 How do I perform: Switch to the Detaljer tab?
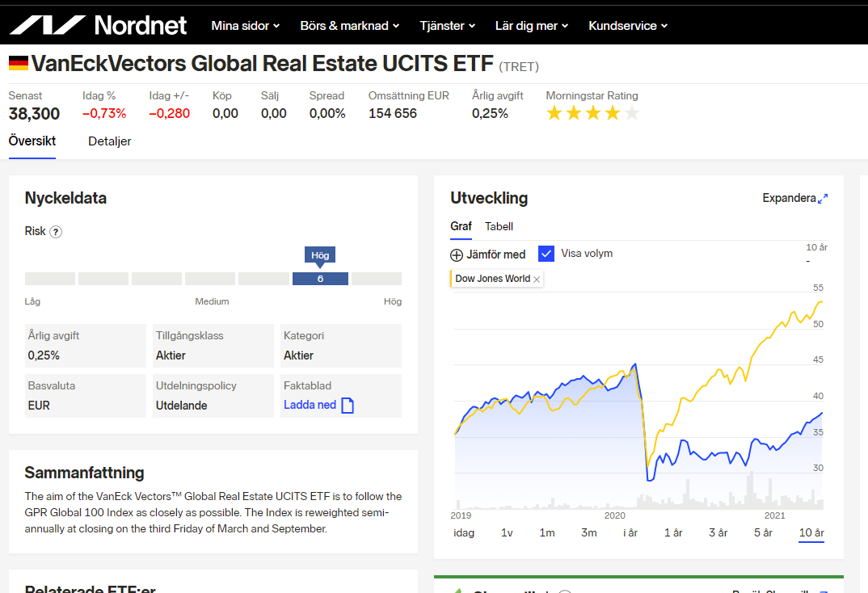coord(110,141)
